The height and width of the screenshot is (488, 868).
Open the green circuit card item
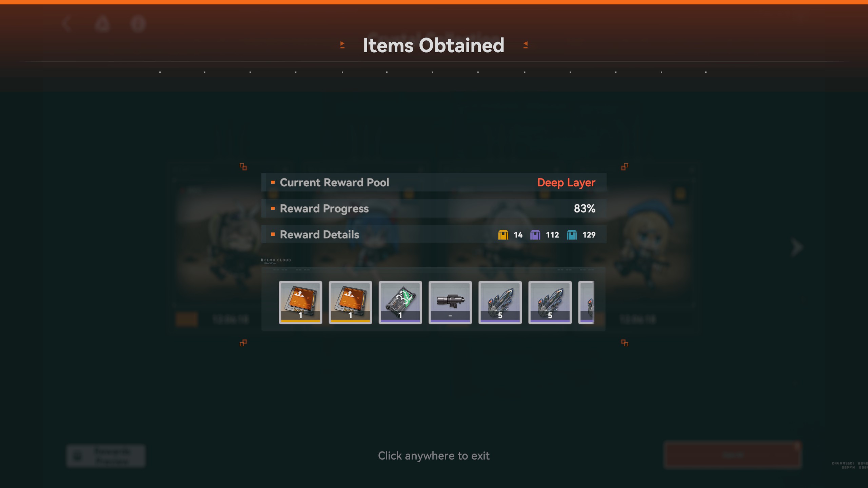[x=400, y=302]
